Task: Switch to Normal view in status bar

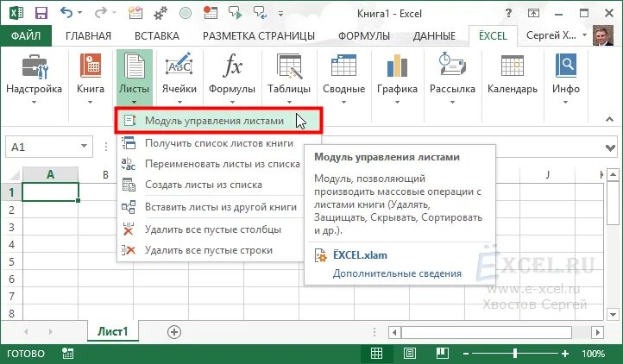Action: pos(376,353)
